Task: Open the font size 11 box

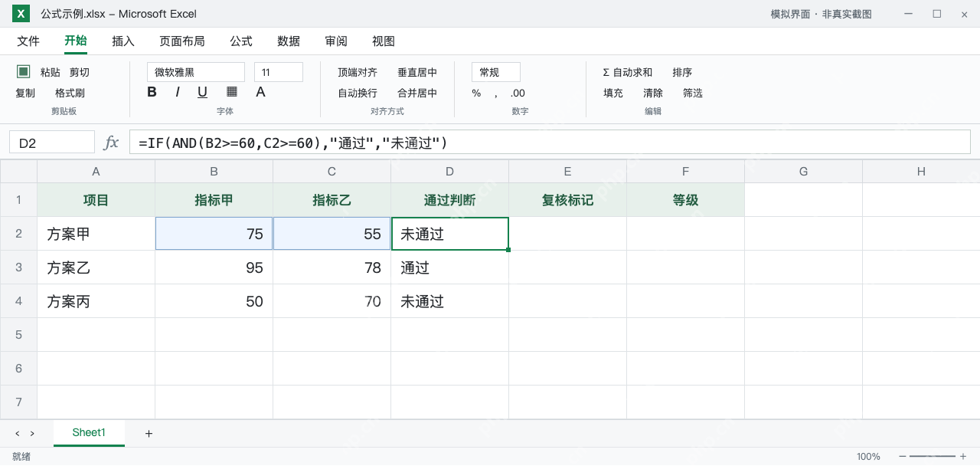Action: [279, 72]
